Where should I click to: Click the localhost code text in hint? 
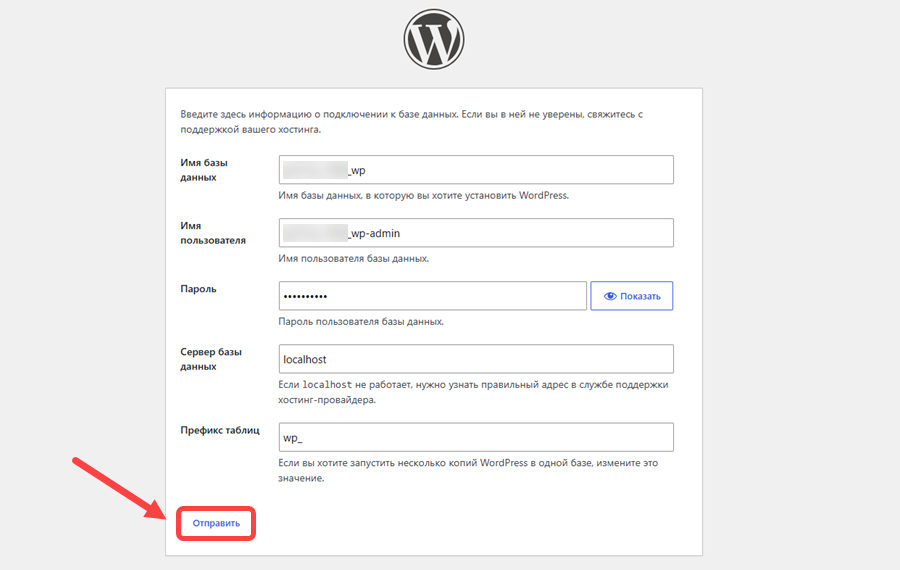coord(327,385)
